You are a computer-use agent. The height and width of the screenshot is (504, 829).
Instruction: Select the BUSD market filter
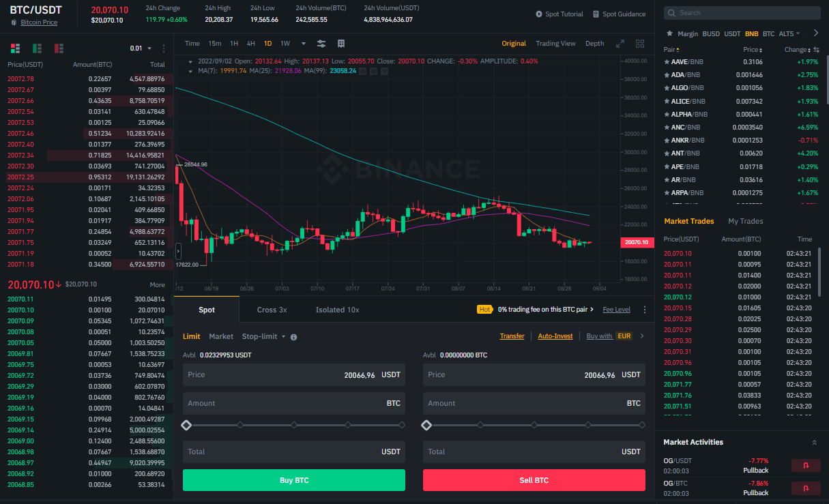point(711,33)
